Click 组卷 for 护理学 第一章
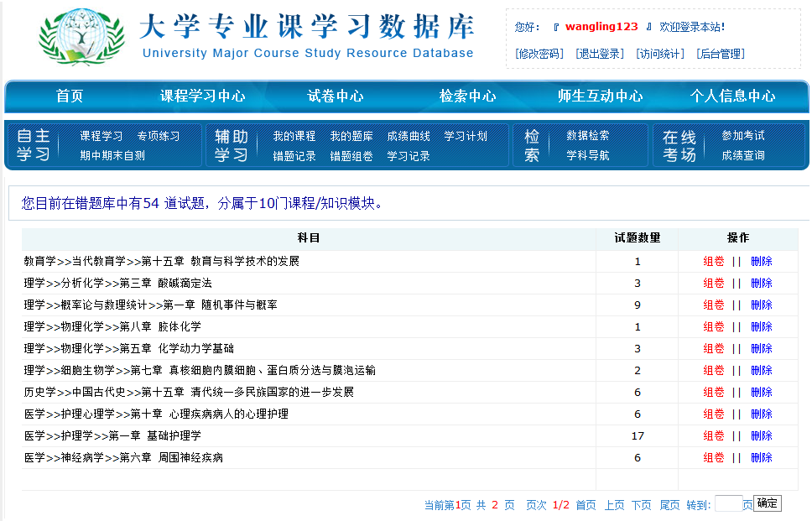Screen dimensions: 812x521 click(x=714, y=435)
